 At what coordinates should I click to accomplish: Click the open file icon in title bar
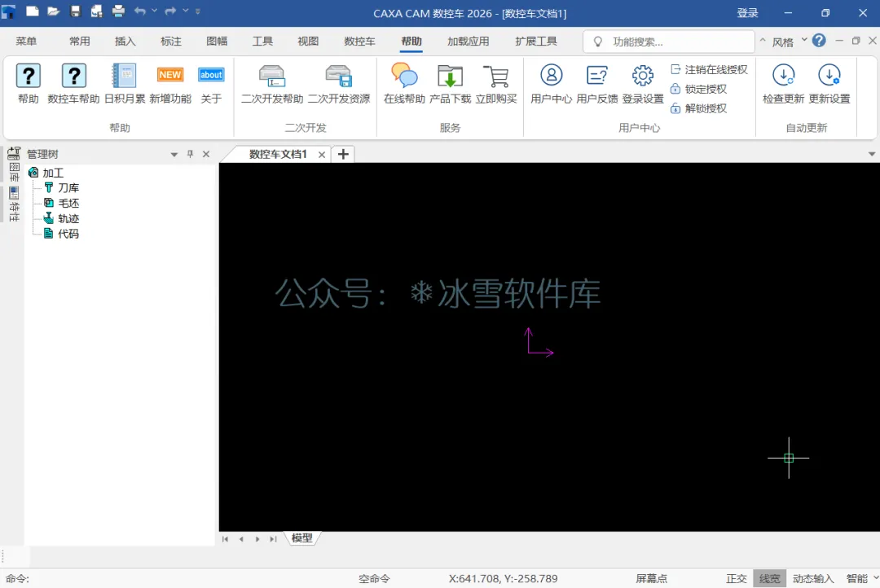point(53,11)
